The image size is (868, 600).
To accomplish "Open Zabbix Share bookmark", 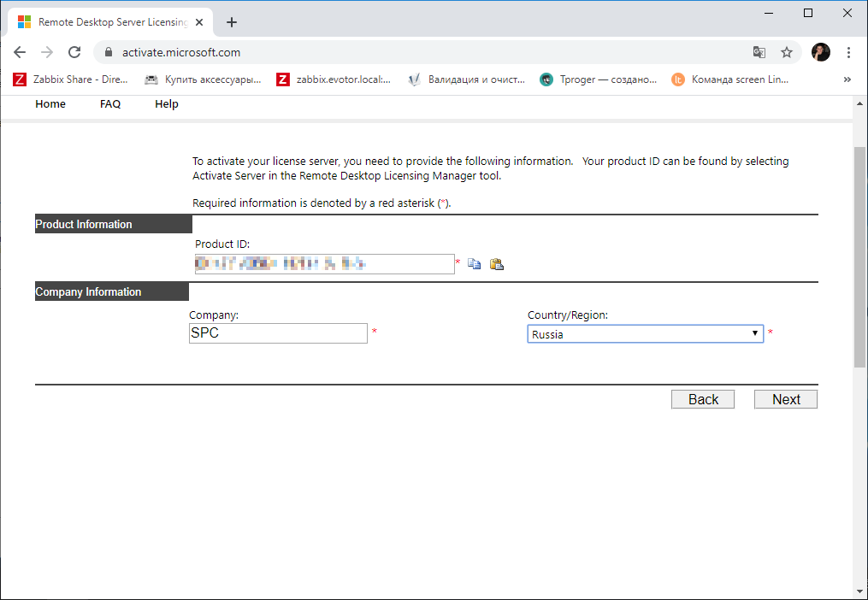I will (71, 79).
